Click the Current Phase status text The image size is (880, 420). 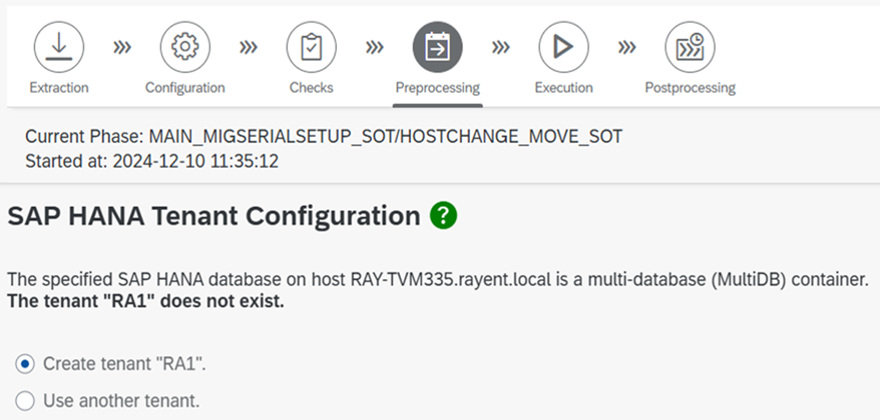click(323, 137)
